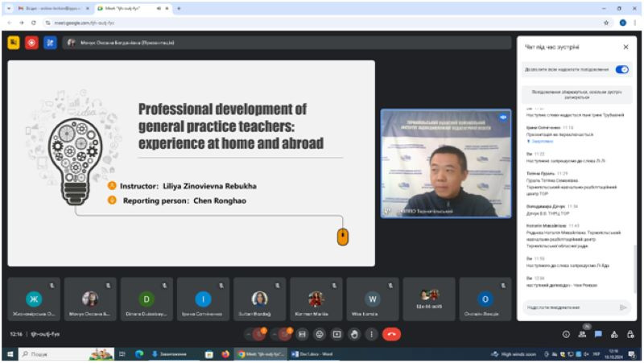Toggle the blue chat panel icon
This screenshot has height=363, width=644.
point(598,334)
